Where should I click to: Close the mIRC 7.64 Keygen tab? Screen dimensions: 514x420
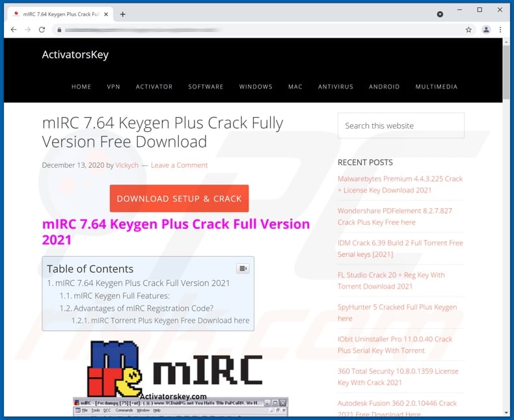(106, 14)
